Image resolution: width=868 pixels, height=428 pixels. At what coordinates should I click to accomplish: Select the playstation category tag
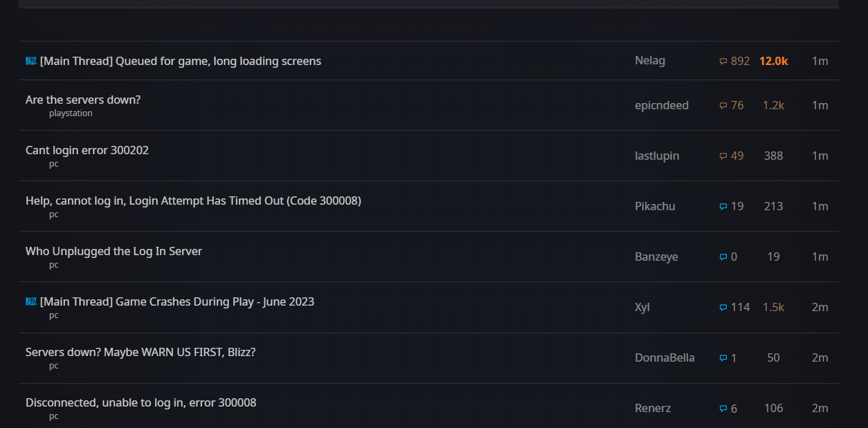point(71,113)
